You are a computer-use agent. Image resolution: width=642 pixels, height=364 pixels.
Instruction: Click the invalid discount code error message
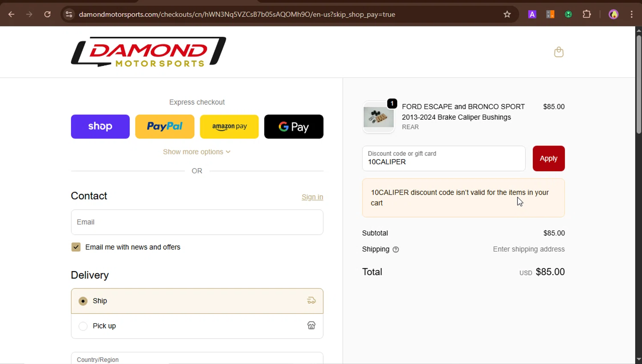(x=464, y=198)
